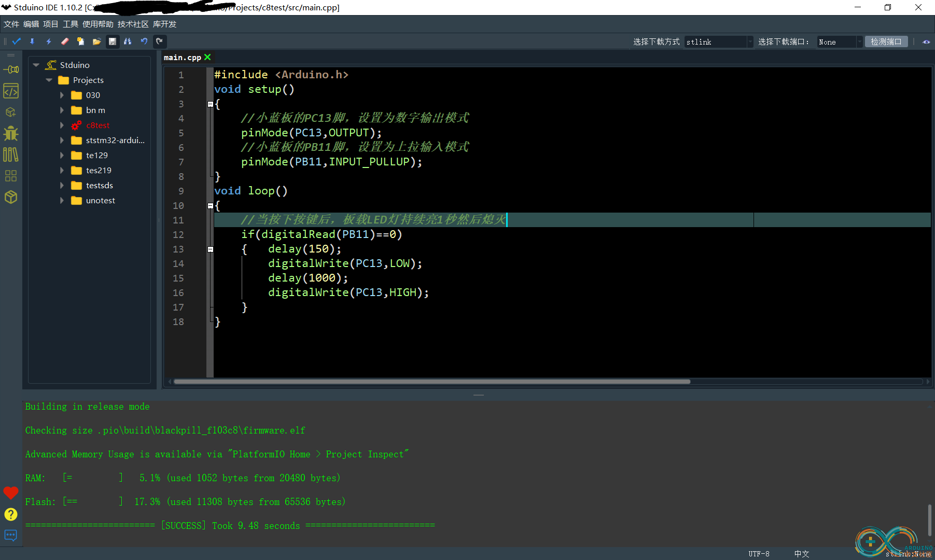935x560 pixels.
Task: Toggle code fold at line 13 brace
Action: tap(210, 249)
